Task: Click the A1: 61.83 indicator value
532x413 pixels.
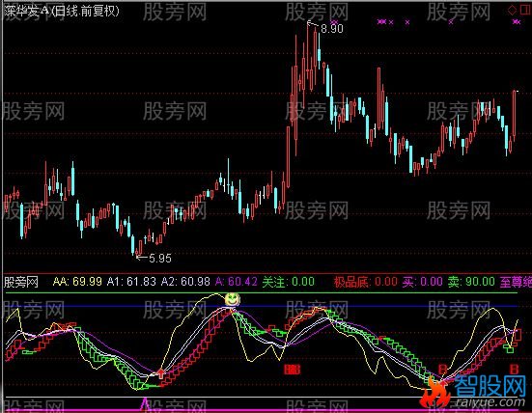Action: point(131,282)
